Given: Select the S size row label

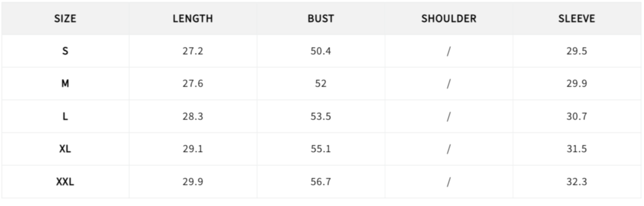Looking at the screenshot, I should click(65, 51).
